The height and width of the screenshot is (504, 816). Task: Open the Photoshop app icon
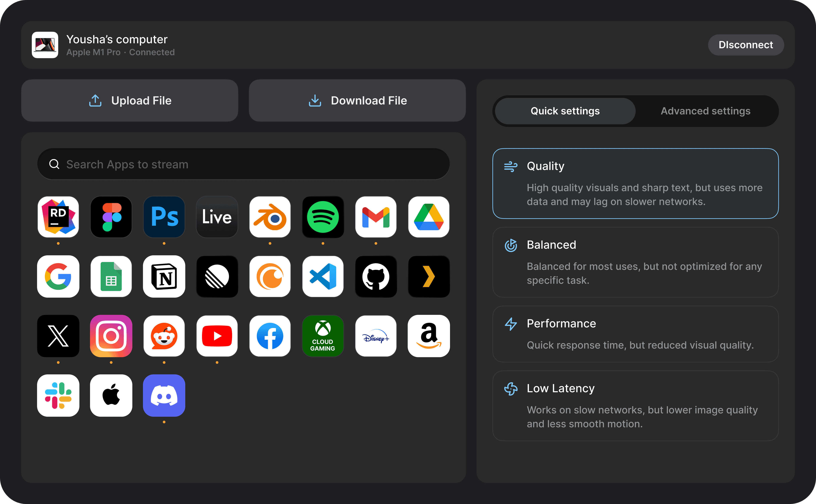(164, 217)
